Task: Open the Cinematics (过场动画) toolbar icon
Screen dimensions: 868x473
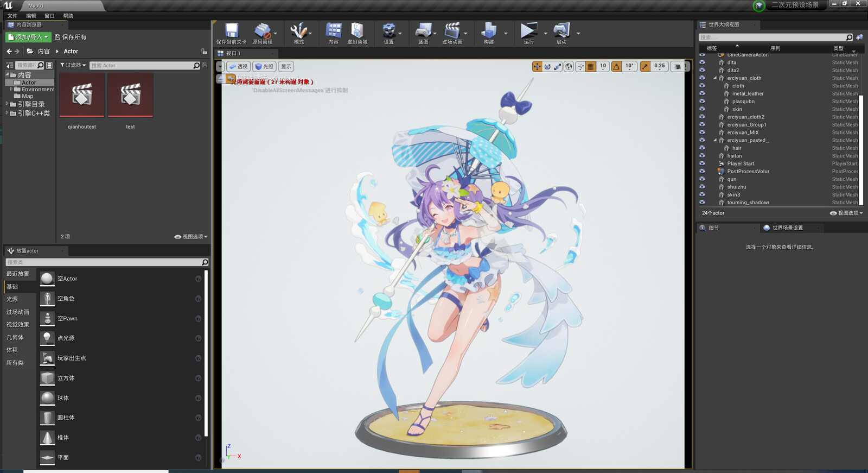Action: pyautogui.click(x=452, y=33)
